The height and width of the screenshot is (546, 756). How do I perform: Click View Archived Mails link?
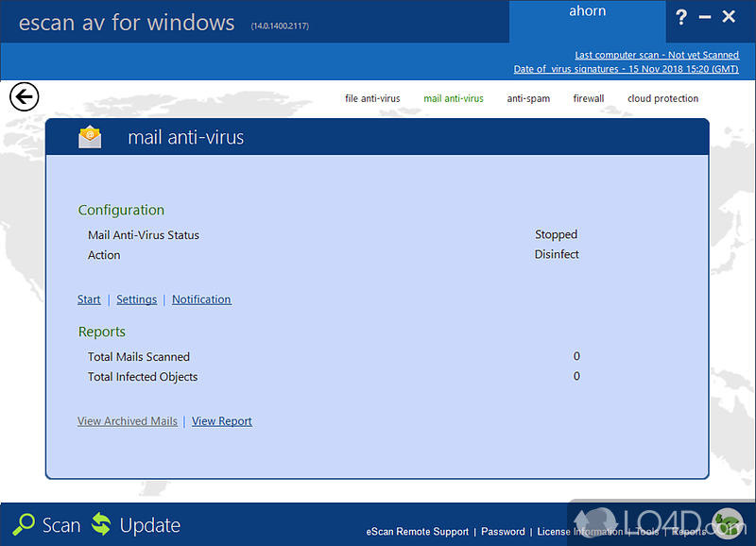click(128, 421)
